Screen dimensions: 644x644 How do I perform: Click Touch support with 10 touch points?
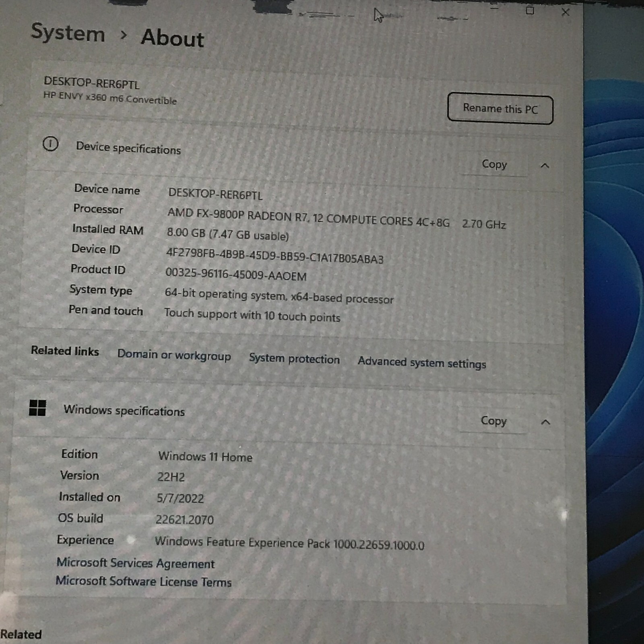pyautogui.click(x=252, y=315)
